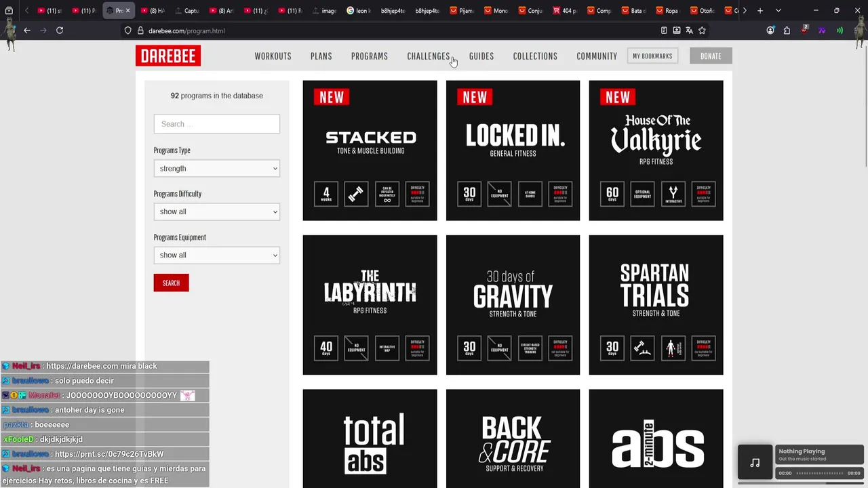Click the Donate button
Image resolution: width=868 pixels, height=488 pixels.
(711, 56)
